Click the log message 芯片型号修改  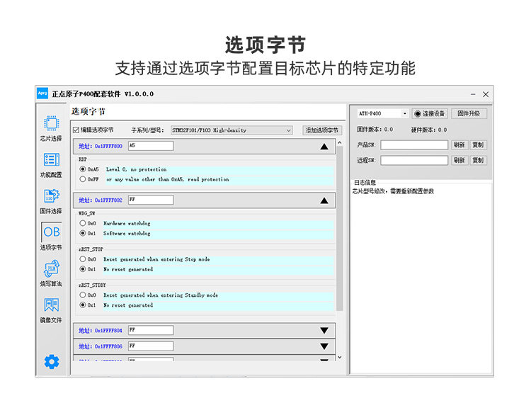(393, 191)
